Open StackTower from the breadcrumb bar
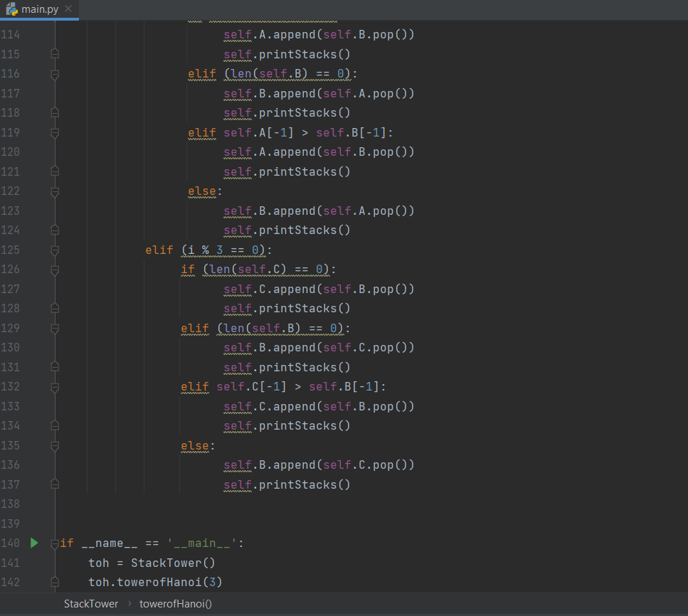This screenshot has height=616, width=688. 90,603
